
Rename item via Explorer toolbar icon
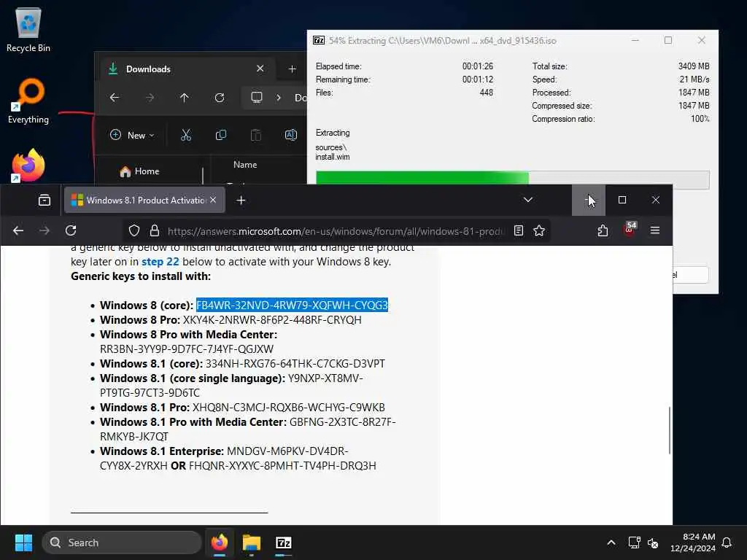[x=290, y=135]
